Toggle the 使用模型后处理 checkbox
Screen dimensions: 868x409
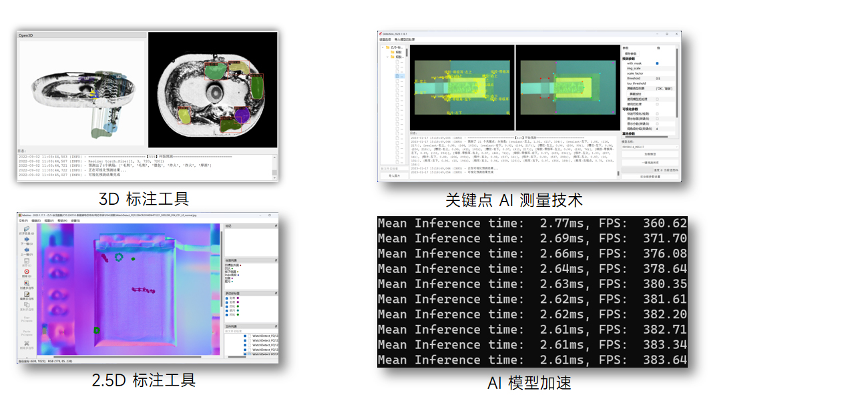(656, 100)
